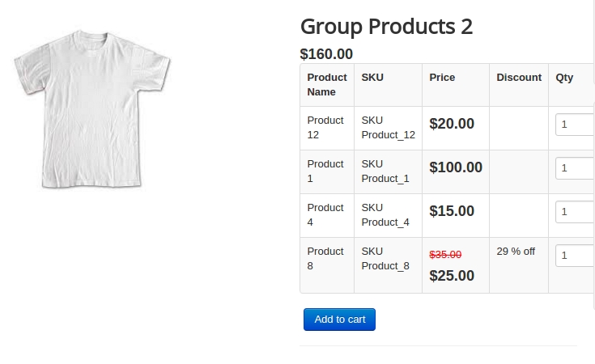Click the $25.00 discounted price
This screenshot has width=595, height=364.
click(x=452, y=276)
